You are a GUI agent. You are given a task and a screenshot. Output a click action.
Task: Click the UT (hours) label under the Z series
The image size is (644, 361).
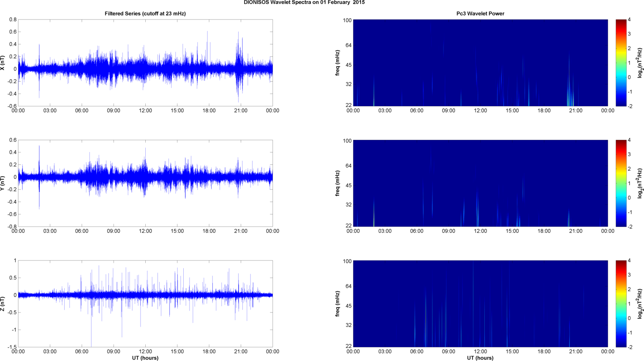145,358
